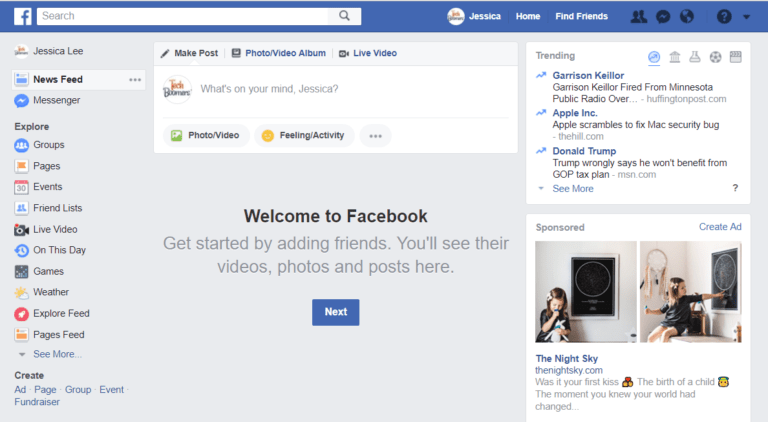Select the Sports trending icon
The height and width of the screenshot is (422, 768).
pos(715,57)
